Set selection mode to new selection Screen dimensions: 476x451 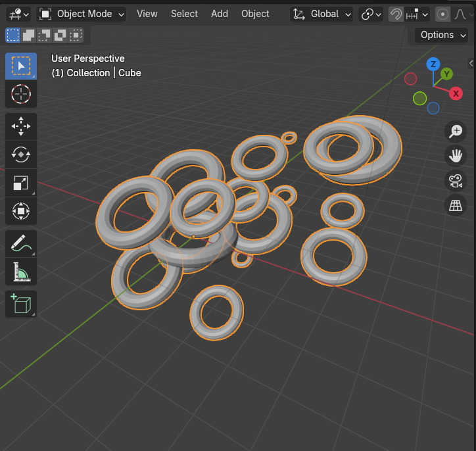12,36
